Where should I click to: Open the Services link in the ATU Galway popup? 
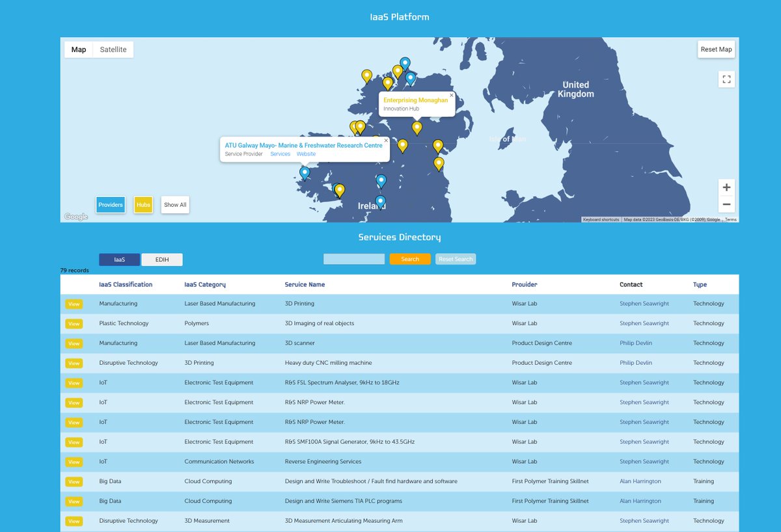pos(280,154)
